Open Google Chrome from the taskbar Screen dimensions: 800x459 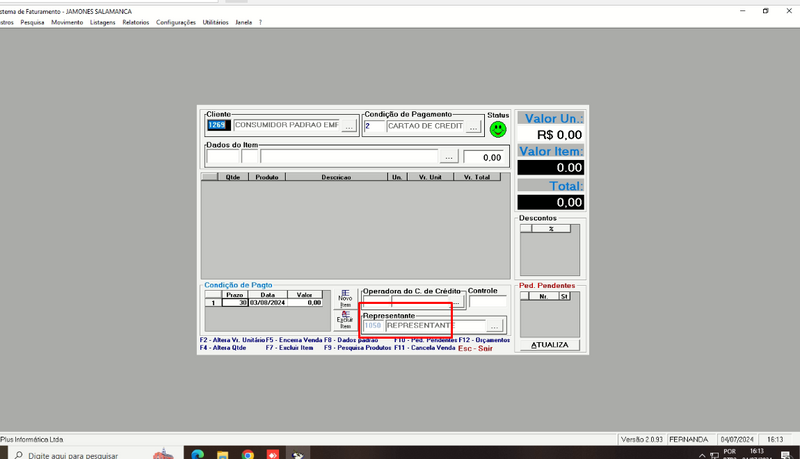[x=247, y=454]
